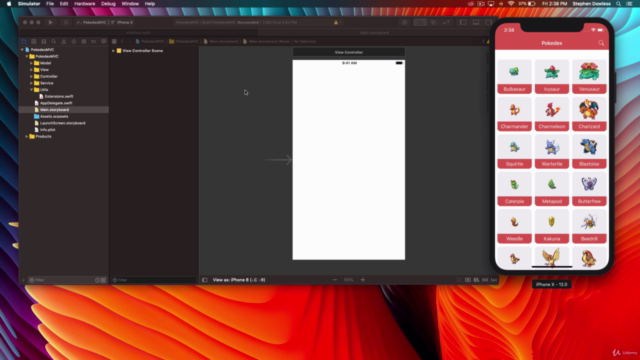Click the yellow warning indicator in activity bar

336,22
